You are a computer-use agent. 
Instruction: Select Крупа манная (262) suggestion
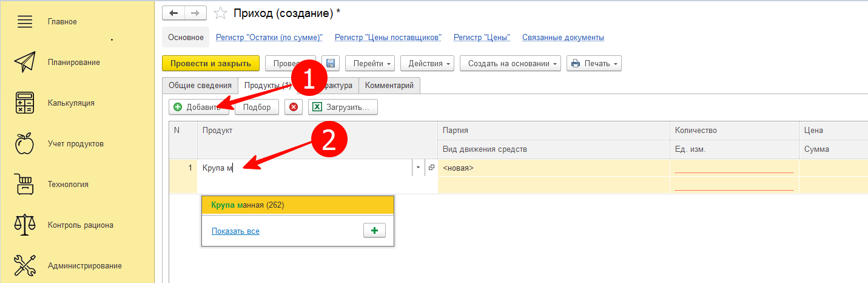coord(297,205)
